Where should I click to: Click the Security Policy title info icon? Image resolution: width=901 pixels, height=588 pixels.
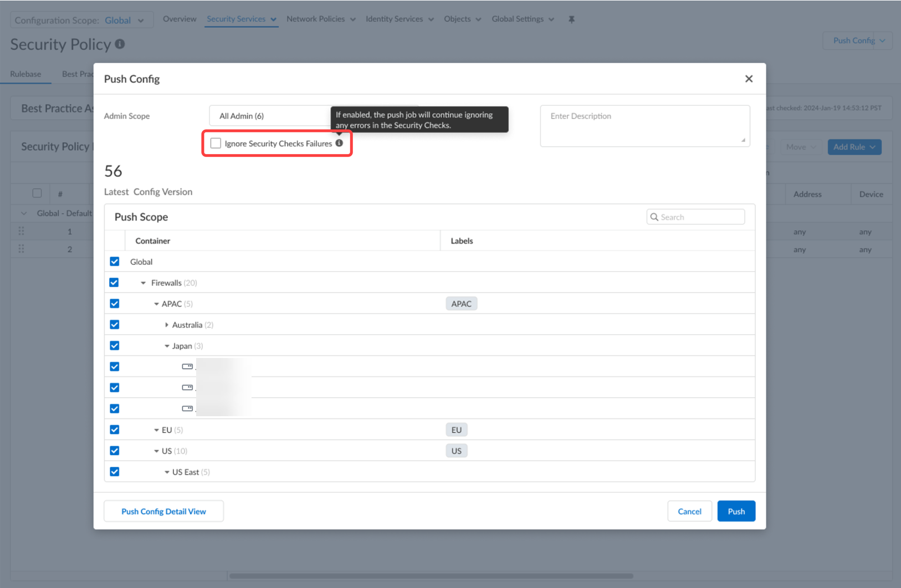click(x=120, y=44)
